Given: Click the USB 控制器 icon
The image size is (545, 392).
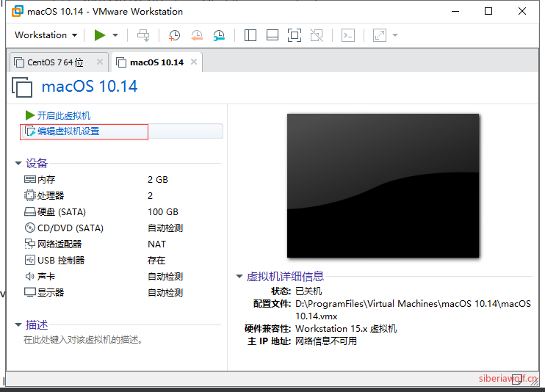Looking at the screenshot, I should (x=30, y=260).
